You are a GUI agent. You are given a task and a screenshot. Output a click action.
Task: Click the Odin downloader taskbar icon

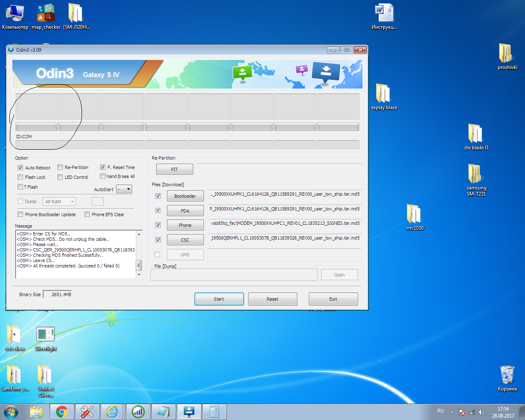click(x=189, y=411)
